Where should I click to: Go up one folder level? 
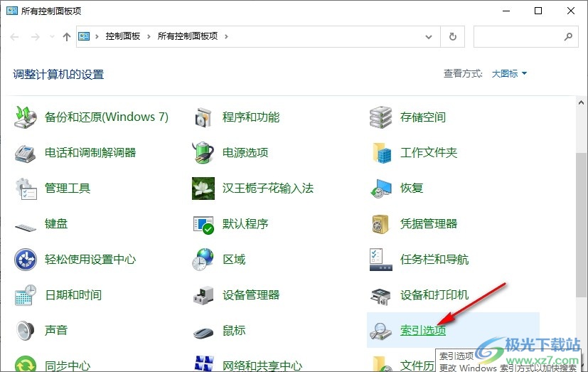tap(66, 36)
